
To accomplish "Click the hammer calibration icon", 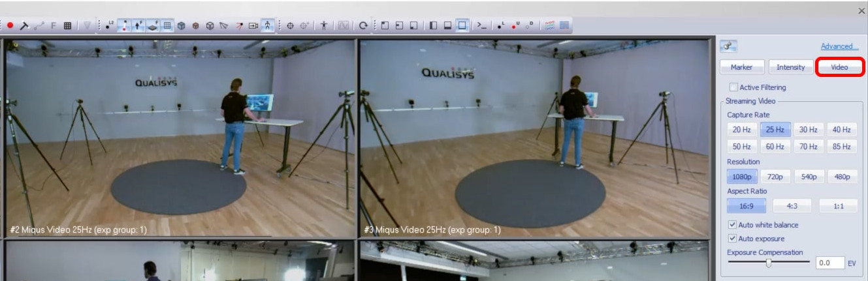I will click(x=24, y=25).
